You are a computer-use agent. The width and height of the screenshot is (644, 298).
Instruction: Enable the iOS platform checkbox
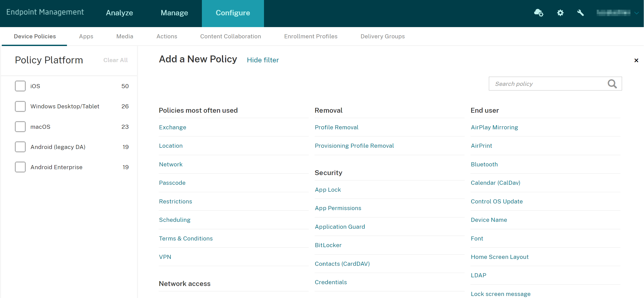(x=20, y=86)
